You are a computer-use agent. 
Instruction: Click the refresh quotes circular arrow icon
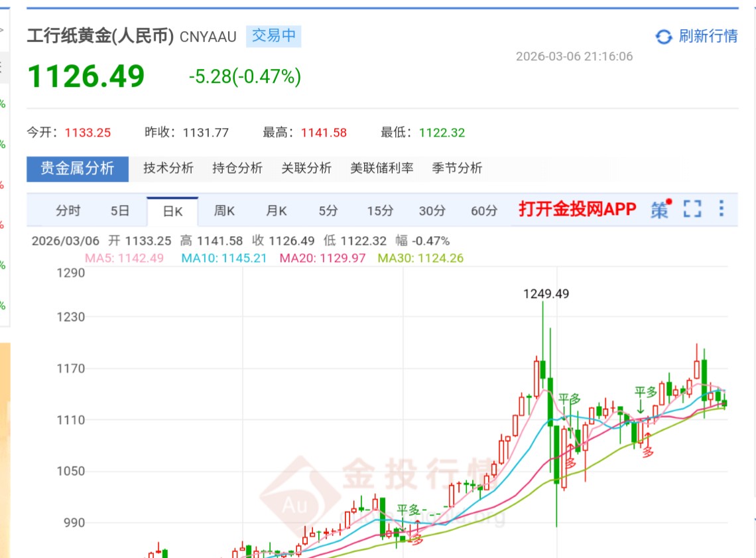(664, 36)
